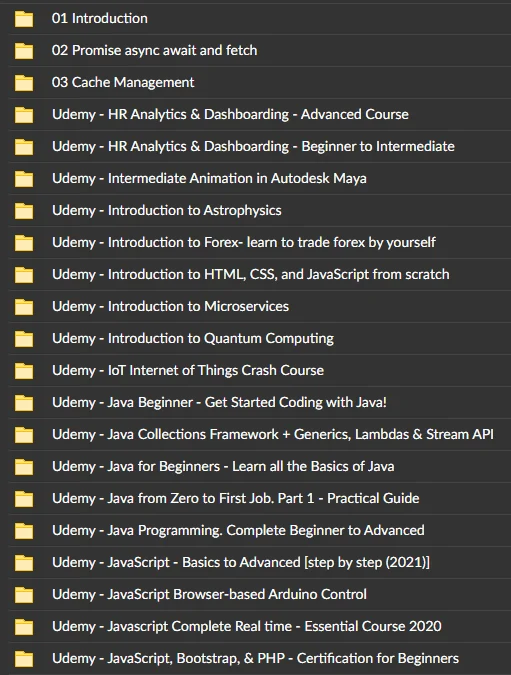Click folder icon for Java from Zero to First Job

click(24, 499)
